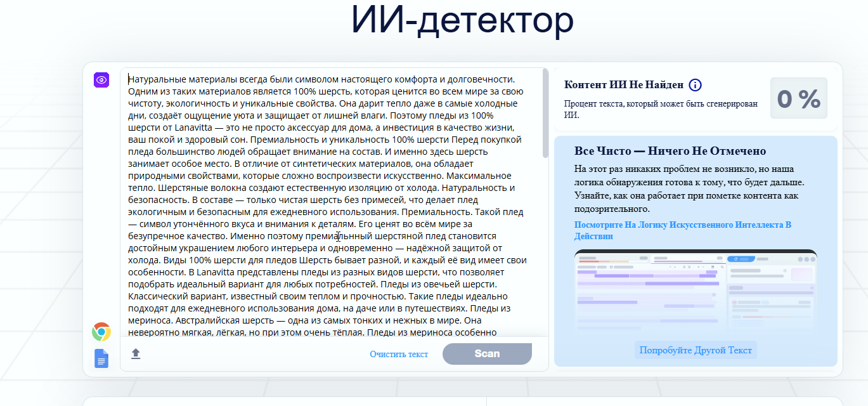Click the paragraph starting На этот раз
868x406 pixels.
click(690, 188)
